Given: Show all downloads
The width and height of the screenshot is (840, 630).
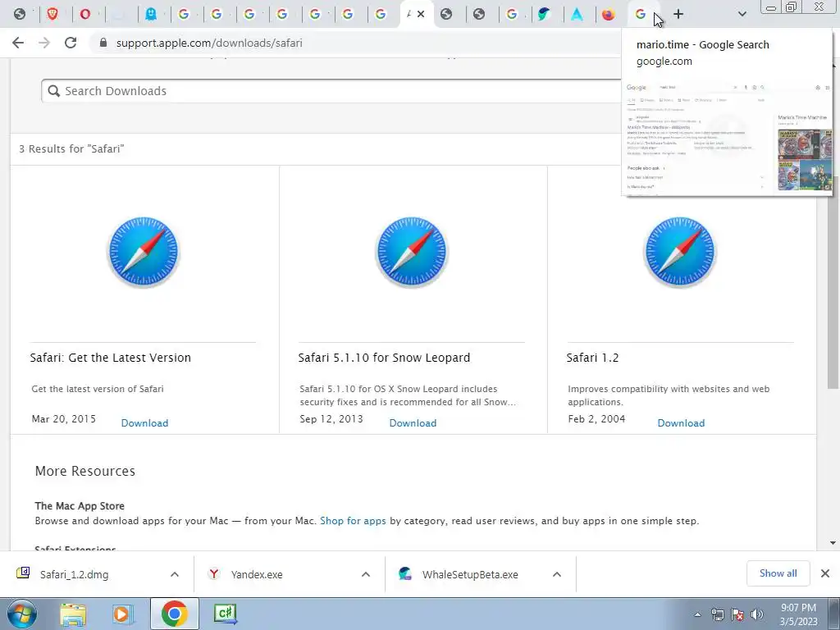Looking at the screenshot, I should [x=778, y=573].
